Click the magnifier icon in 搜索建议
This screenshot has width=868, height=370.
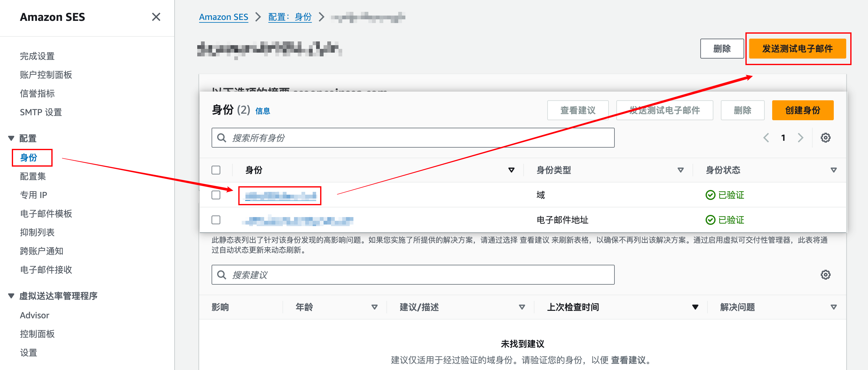[x=222, y=275]
